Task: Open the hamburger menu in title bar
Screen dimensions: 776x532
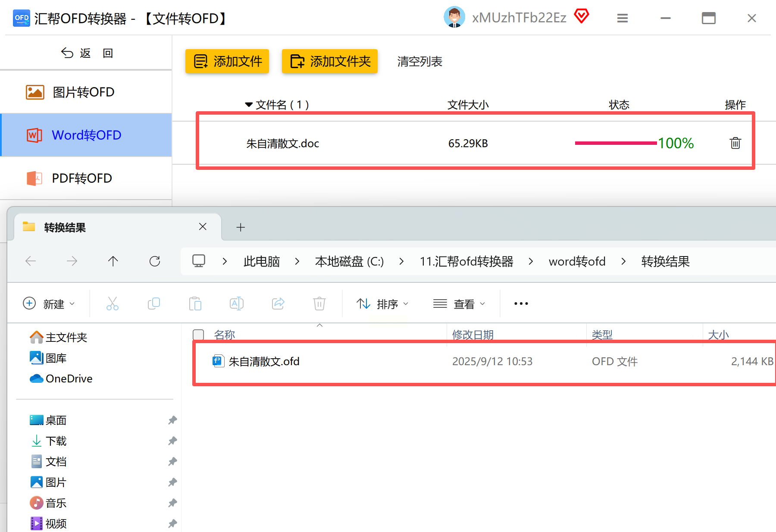Action: click(x=622, y=18)
